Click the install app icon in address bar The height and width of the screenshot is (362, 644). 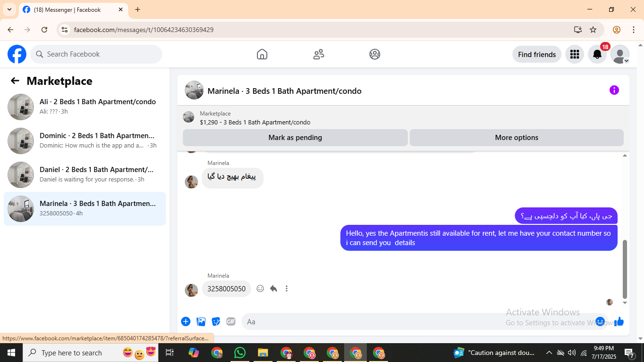pyautogui.click(x=578, y=30)
